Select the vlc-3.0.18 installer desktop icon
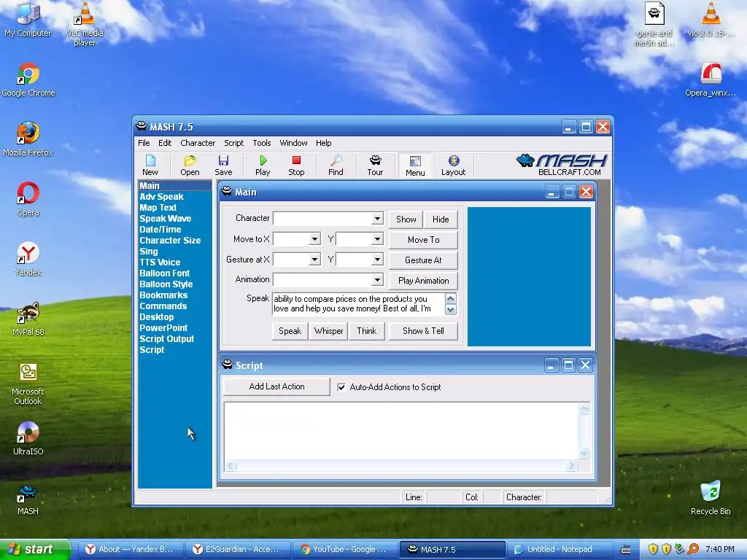 [x=711, y=20]
